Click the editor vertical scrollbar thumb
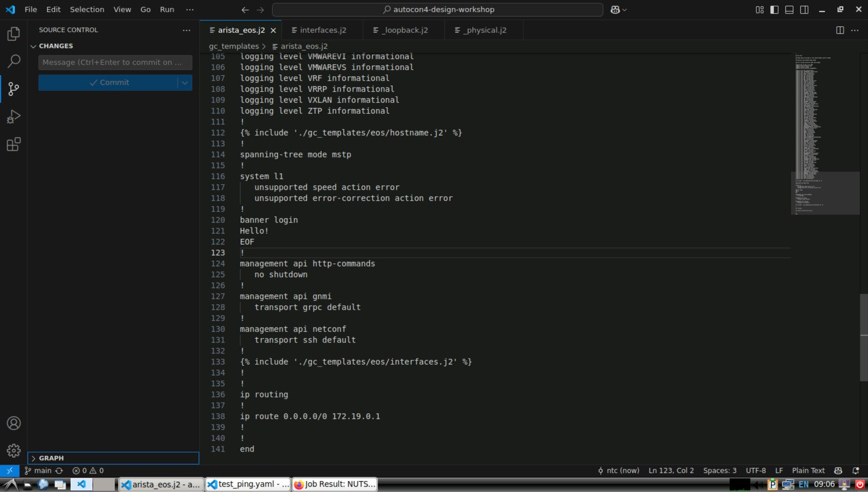This screenshot has height=492, width=868. (x=863, y=337)
